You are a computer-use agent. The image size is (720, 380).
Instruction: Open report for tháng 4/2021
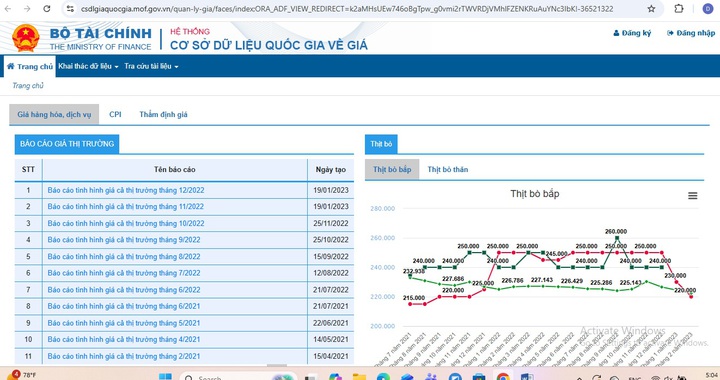(x=124, y=340)
